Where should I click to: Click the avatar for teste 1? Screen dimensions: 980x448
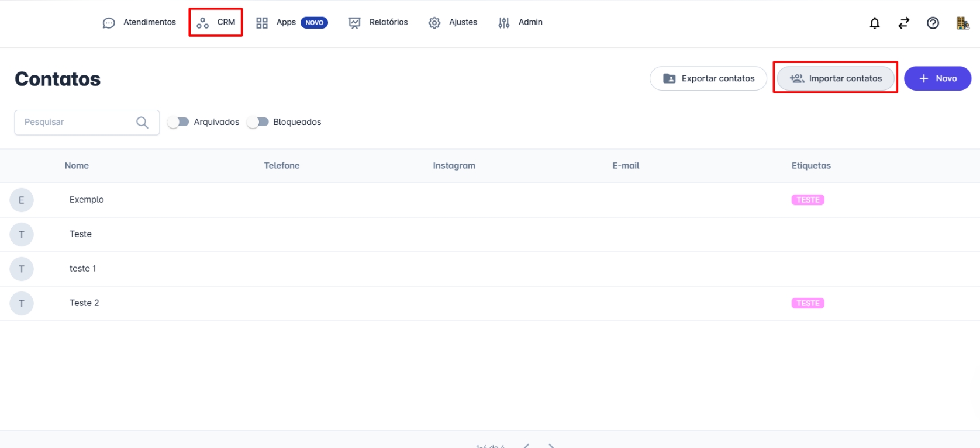(x=22, y=269)
